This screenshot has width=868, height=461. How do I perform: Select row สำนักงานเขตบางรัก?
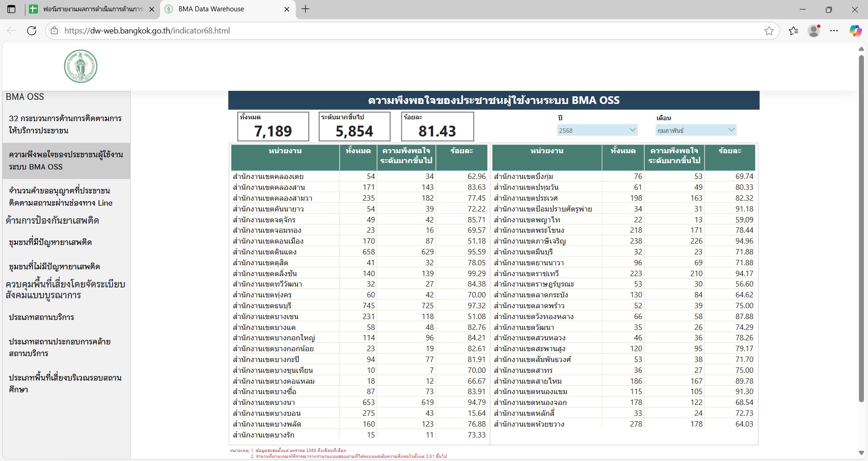tap(359, 435)
